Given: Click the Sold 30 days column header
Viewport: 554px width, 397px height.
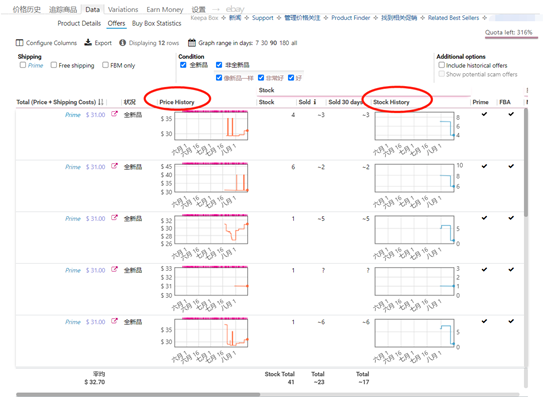Looking at the screenshot, I should 345,102.
